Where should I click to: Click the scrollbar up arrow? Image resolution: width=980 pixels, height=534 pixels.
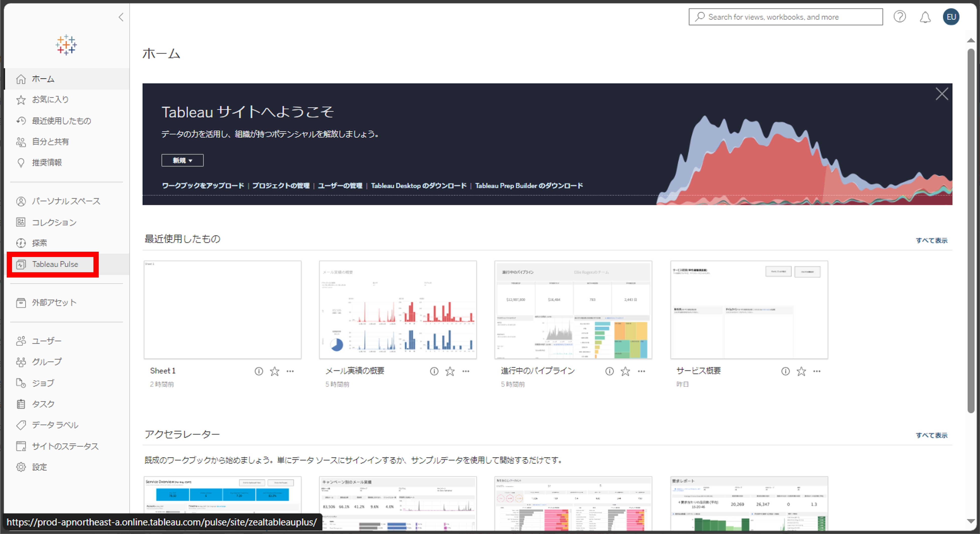tap(971, 40)
